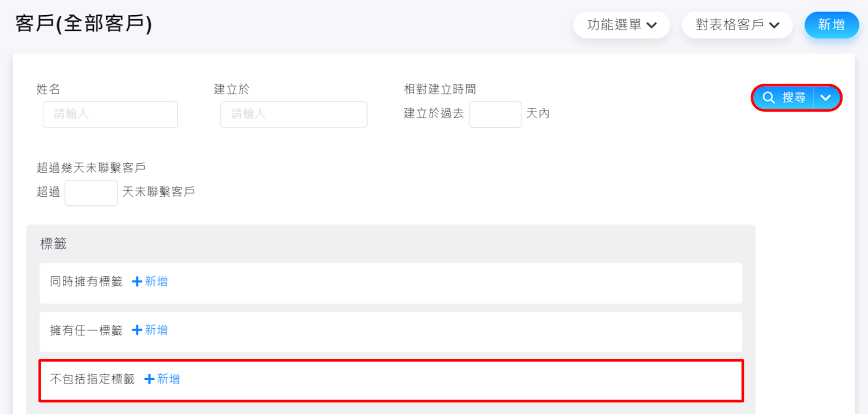Expand the search options chevron arrow
Screen dimensions: 868x414
826,98
